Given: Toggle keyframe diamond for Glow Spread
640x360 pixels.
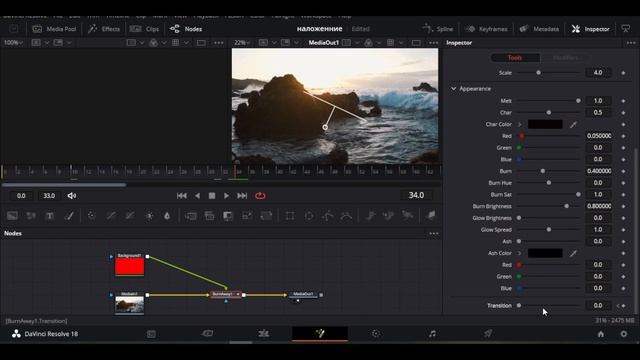Looking at the screenshot, I should [x=623, y=230].
